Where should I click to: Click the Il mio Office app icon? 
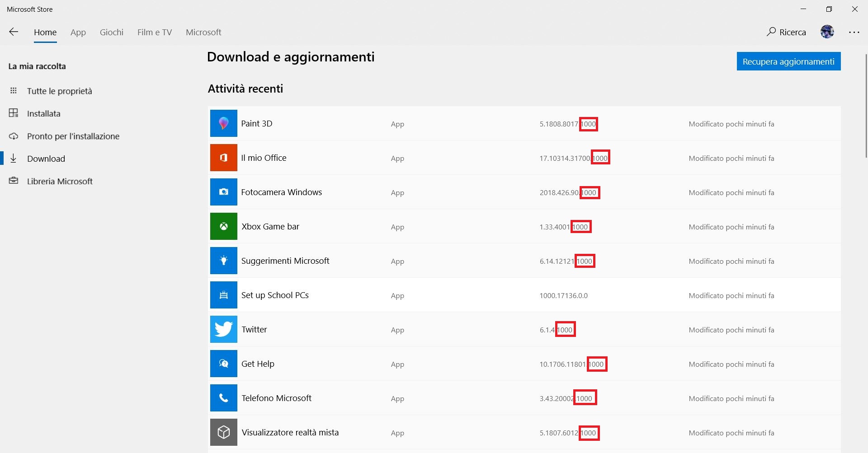(x=224, y=158)
